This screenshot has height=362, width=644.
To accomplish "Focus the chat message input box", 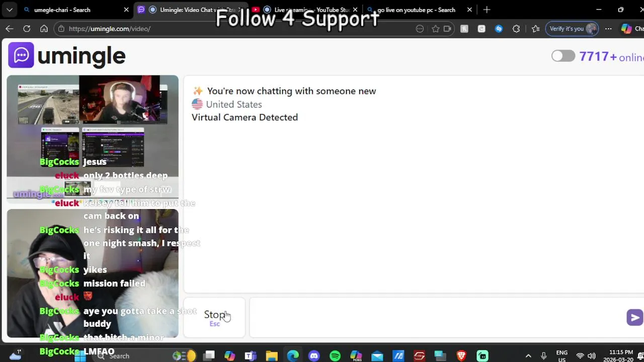I will pos(437,317).
